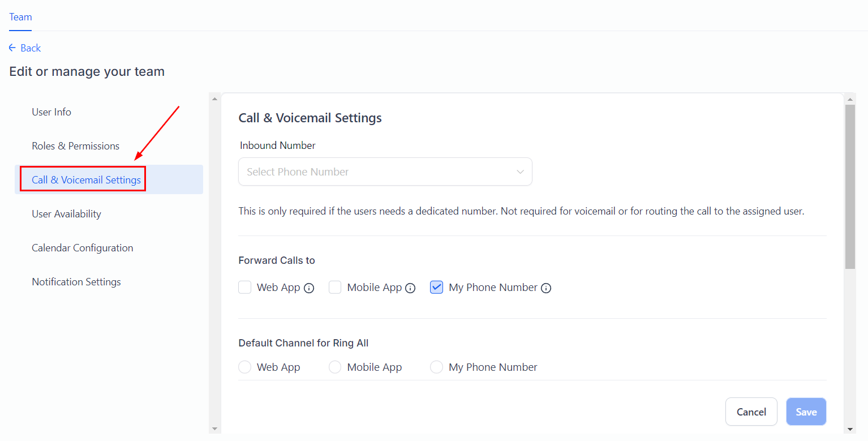Enable the Web App forwarding checkbox

click(x=245, y=288)
